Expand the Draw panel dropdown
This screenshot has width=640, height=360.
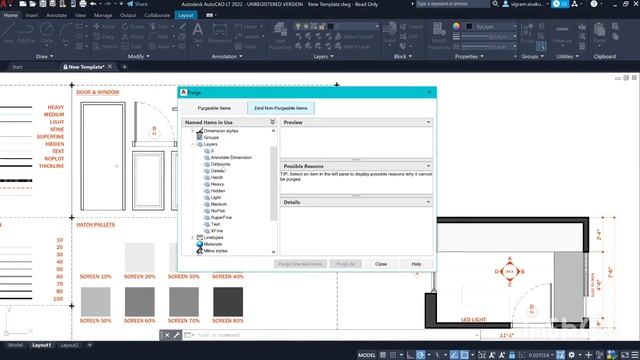point(44,56)
